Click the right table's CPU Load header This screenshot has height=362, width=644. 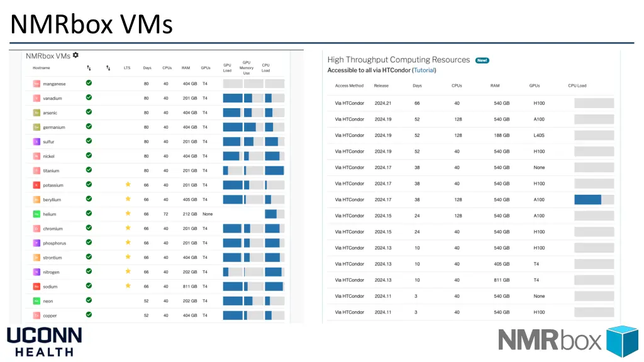(x=577, y=85)
